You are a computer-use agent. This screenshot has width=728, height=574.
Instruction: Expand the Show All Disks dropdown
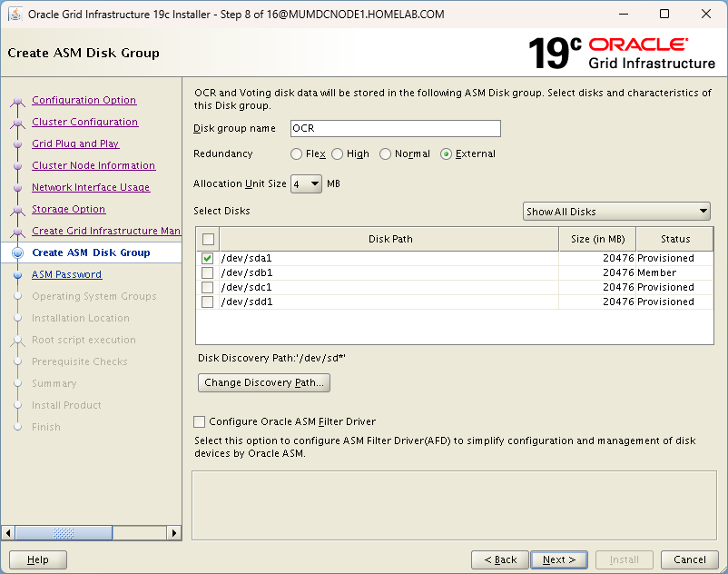point(616,212)
